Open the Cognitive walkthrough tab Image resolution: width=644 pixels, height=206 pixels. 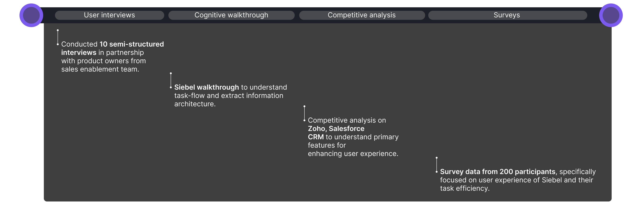coord(231,15)
